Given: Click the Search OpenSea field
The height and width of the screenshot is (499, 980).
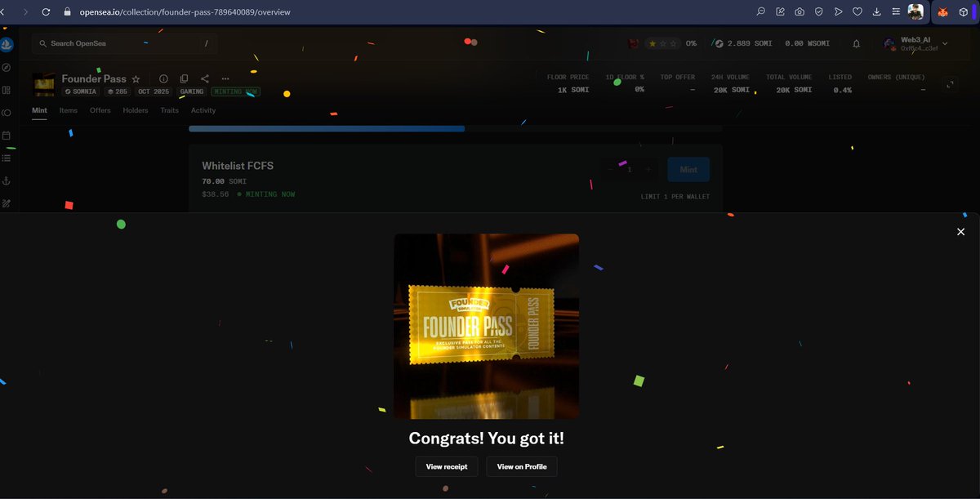Looking at the screenshot, I should (x=125, y=43).
